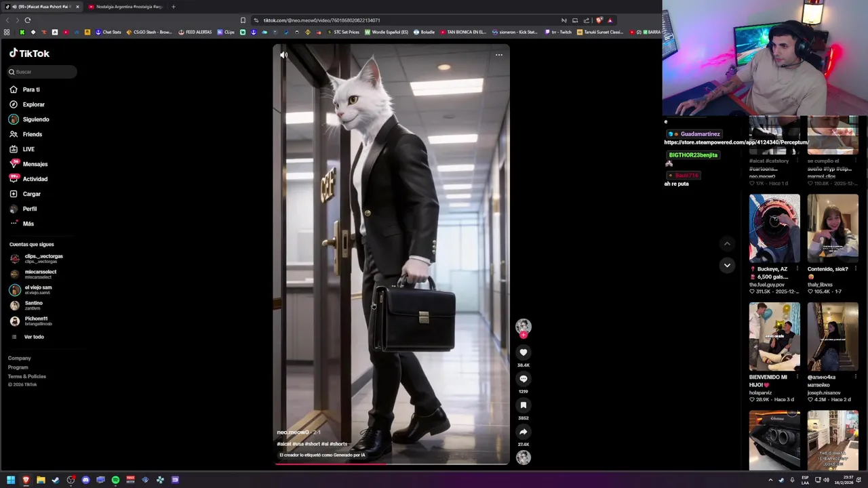The image size is (868, 488).
Task: Like the video with the heart icon
Action: pyautogui.click(x=523, y=352)
